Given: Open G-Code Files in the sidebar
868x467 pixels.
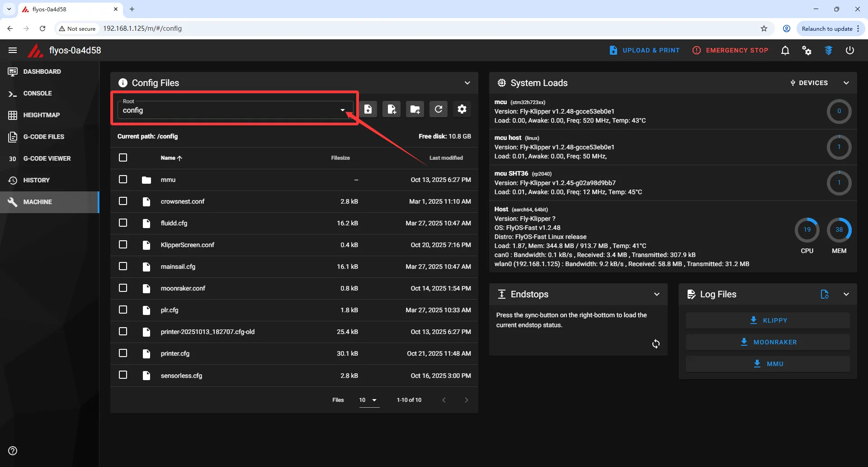Looking at the screenshot, I should coord(43,137).
